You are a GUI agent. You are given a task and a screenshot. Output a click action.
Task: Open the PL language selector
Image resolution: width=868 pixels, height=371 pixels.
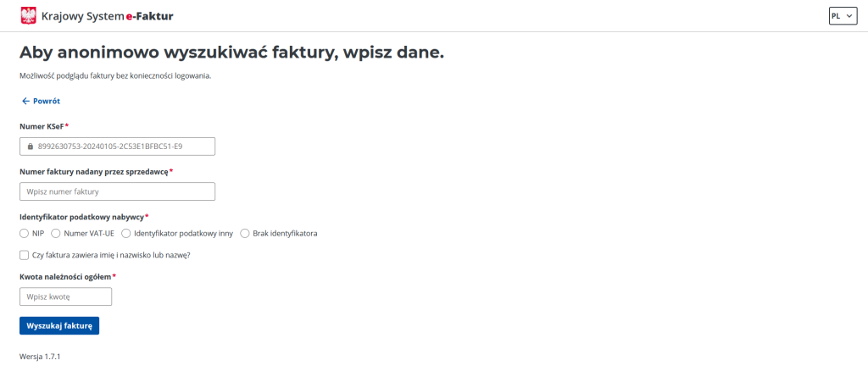pos(843,16)
